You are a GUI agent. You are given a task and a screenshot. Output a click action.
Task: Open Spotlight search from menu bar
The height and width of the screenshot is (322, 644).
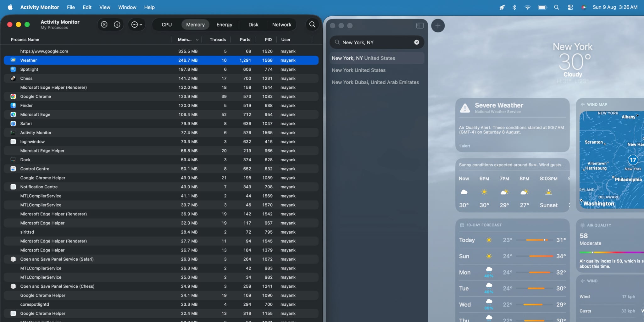click(x=557, y=7)
